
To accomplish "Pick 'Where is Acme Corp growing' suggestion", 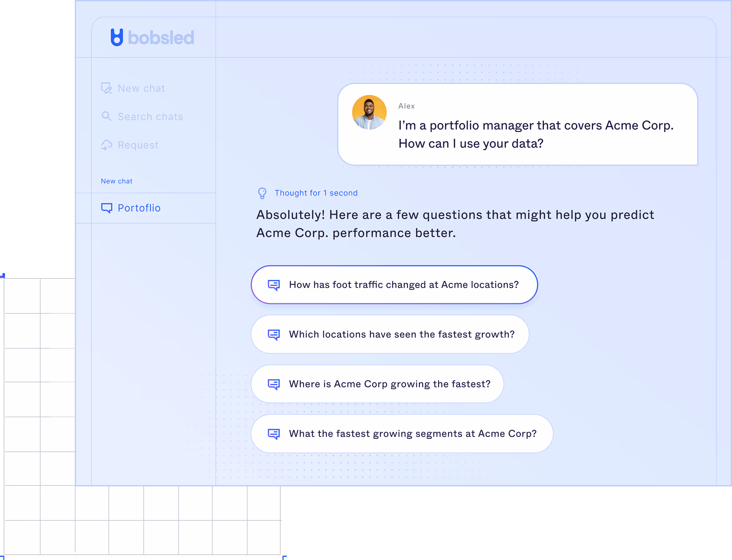I will [x=389, y=384].
